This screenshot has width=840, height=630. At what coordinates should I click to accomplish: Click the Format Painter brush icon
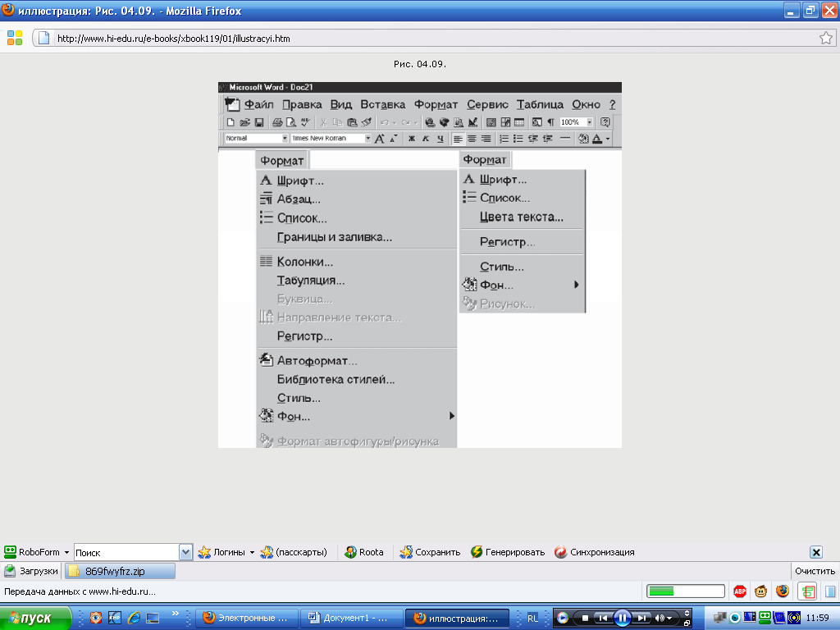coord(367,122)
